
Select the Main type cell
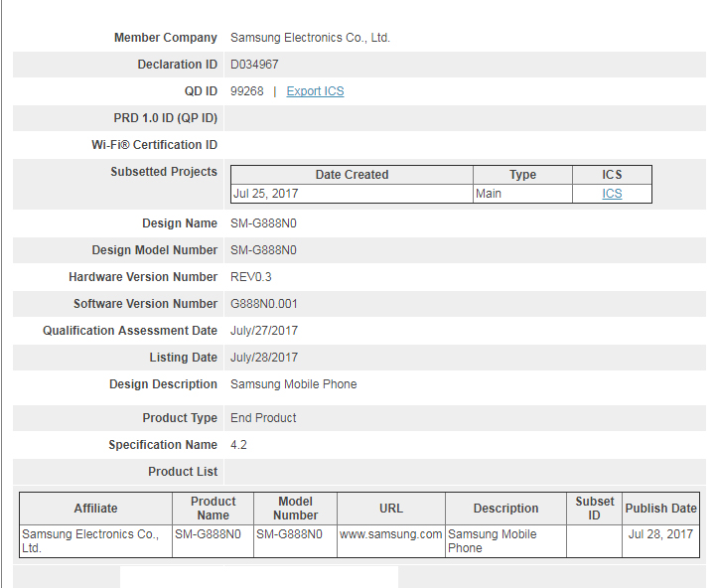(x=489, y=194)
